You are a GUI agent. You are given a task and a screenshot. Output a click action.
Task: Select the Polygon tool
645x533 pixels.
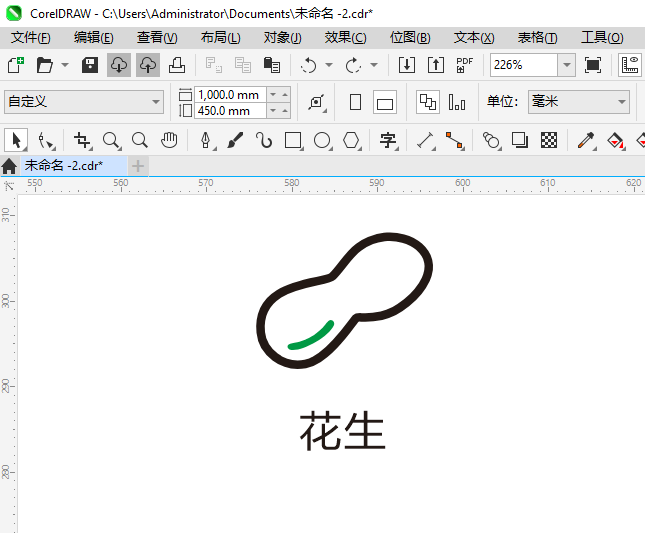click(x=352, y=141)
